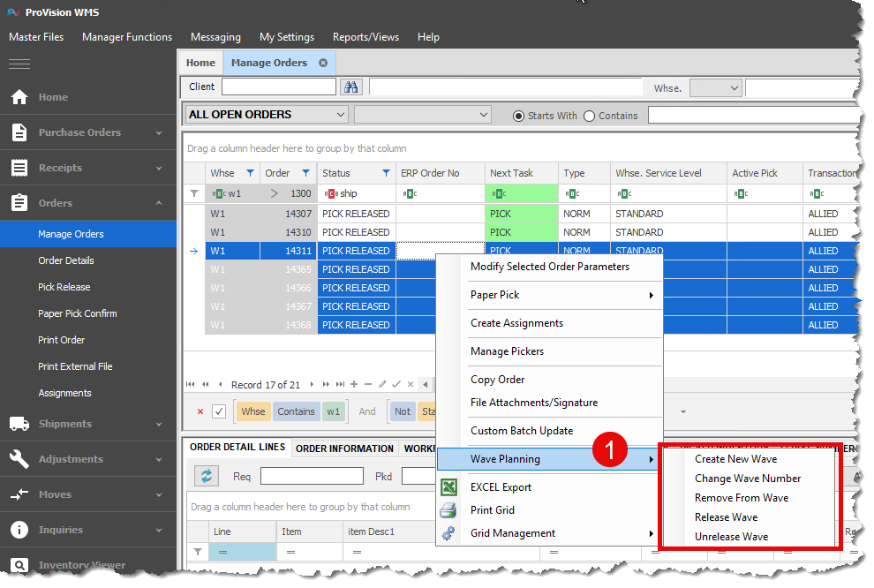
Task: Click the Home icon in sidebar
Action: 19,97
